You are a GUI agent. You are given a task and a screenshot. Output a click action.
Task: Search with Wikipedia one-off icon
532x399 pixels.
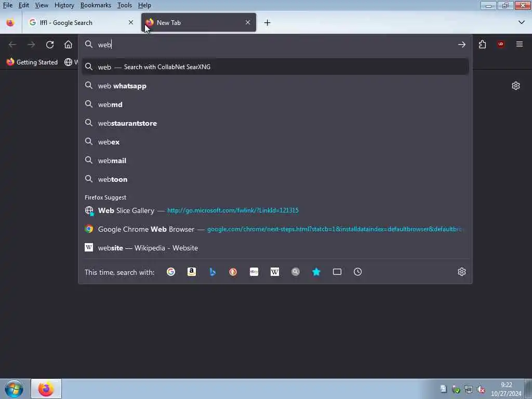click(x=275, y=272)
